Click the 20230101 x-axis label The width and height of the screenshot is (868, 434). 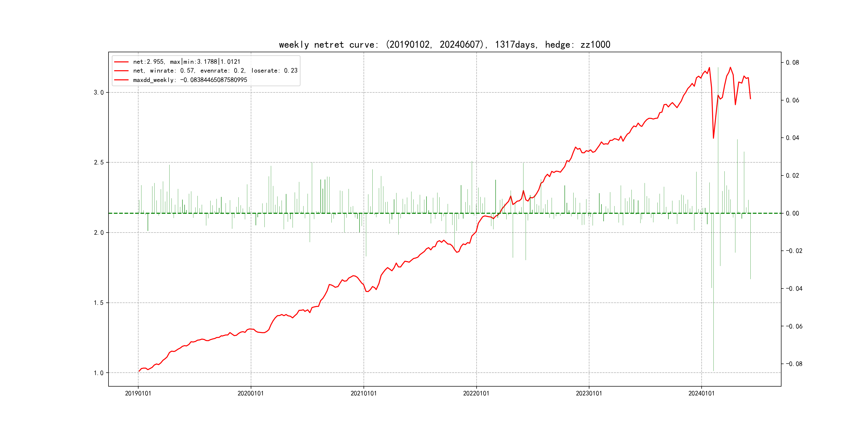tap(589, 393)
